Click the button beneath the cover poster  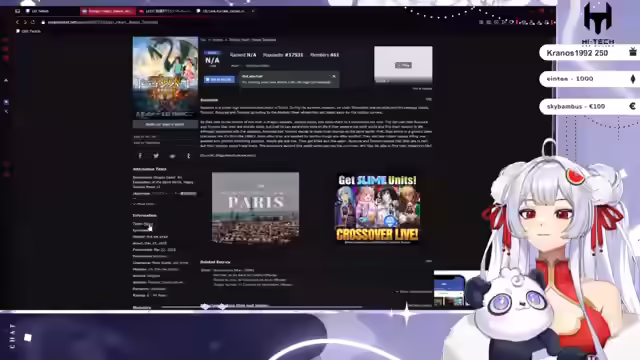(165, 124)
